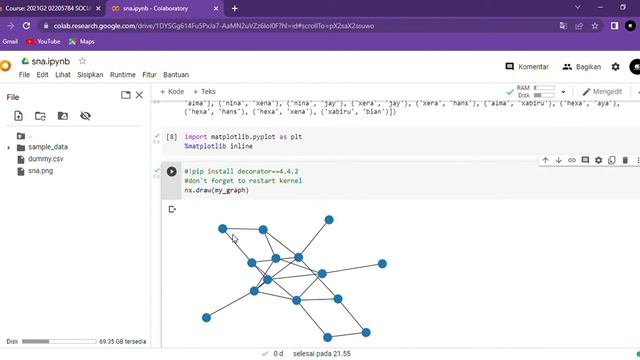Upload file to session storage icon
The width and height of the screenshot is (640, 360).
pos(18,116)
